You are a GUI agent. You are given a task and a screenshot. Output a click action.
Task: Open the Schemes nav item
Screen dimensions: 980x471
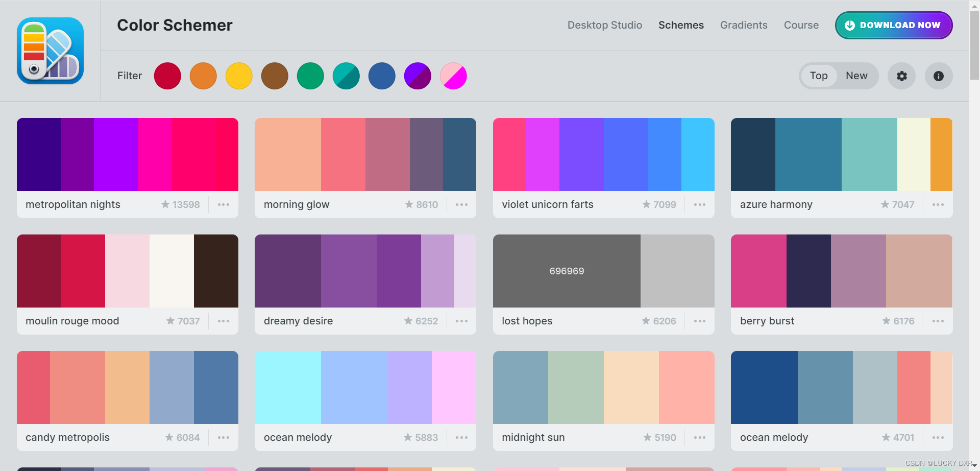[681, 25]
